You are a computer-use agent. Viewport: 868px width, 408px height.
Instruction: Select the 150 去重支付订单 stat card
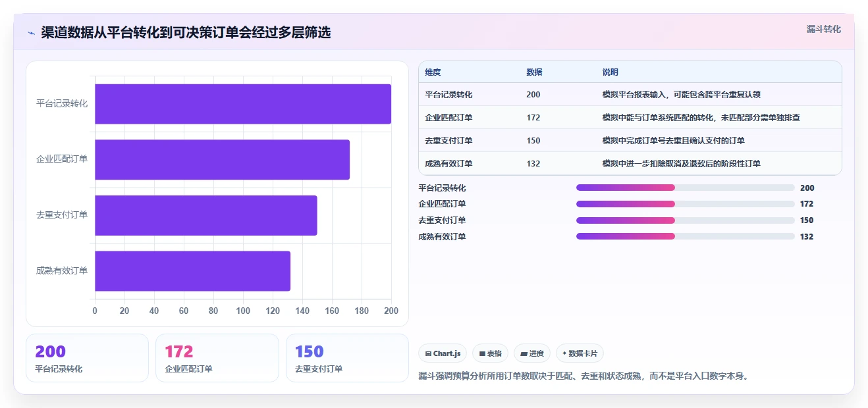pos(347,358)
